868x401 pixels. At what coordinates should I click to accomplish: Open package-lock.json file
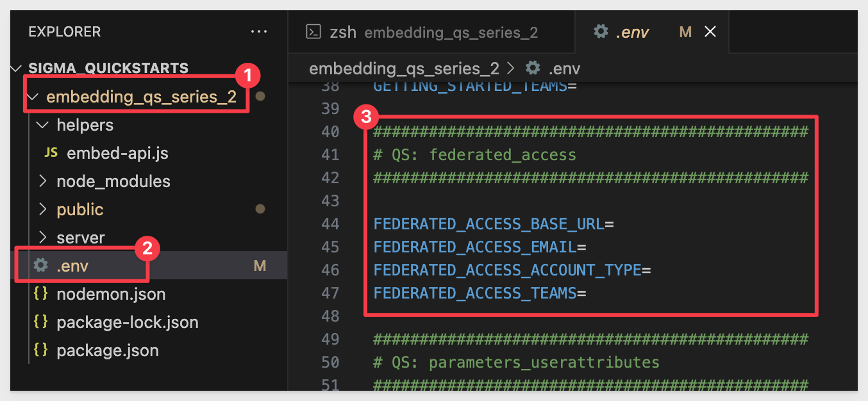click(x=128, y=322)
